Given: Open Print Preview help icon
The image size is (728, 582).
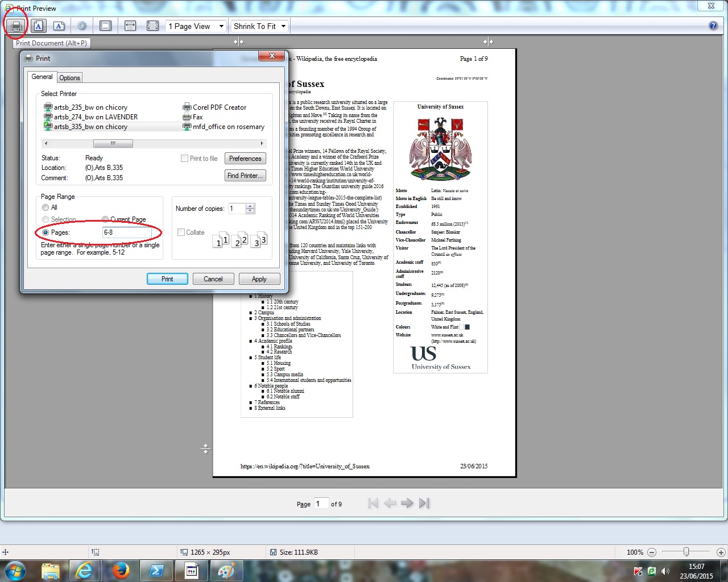Looking at the screenshot, I should tap(713, 26).
